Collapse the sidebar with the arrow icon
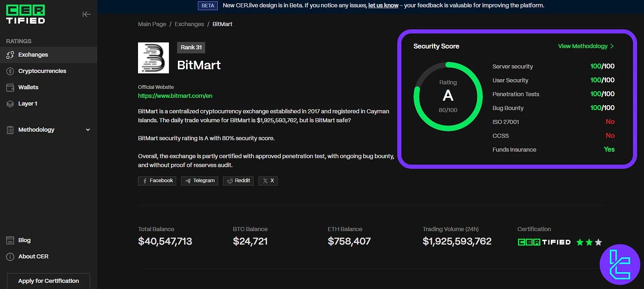 [86, 14]
